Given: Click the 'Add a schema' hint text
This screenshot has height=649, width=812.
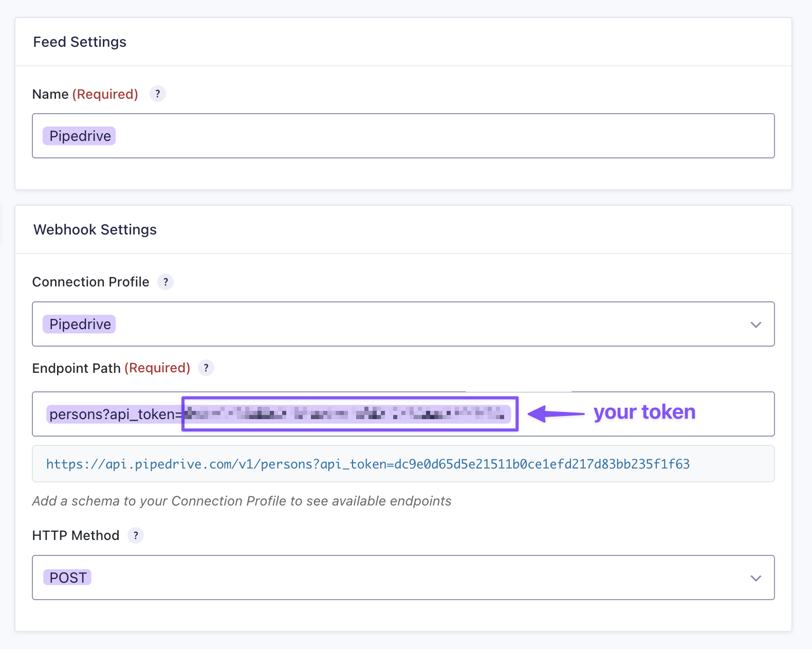Looking at the screenshot, I should click(242, 501).
